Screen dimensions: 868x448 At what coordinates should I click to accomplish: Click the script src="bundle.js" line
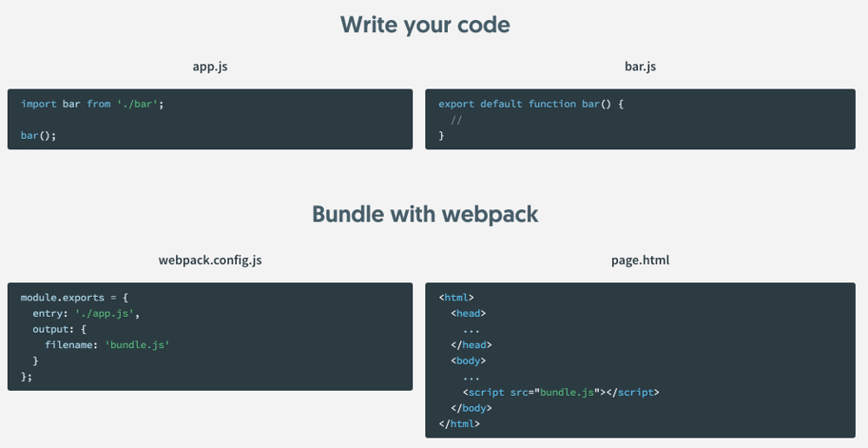click(x=561, y=392)
